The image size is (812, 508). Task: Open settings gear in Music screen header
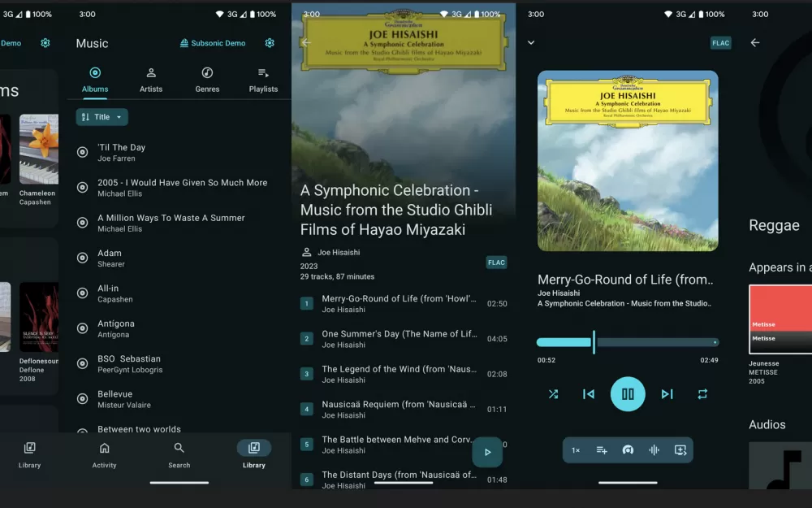pyautogui.click(x=270, y=43)
